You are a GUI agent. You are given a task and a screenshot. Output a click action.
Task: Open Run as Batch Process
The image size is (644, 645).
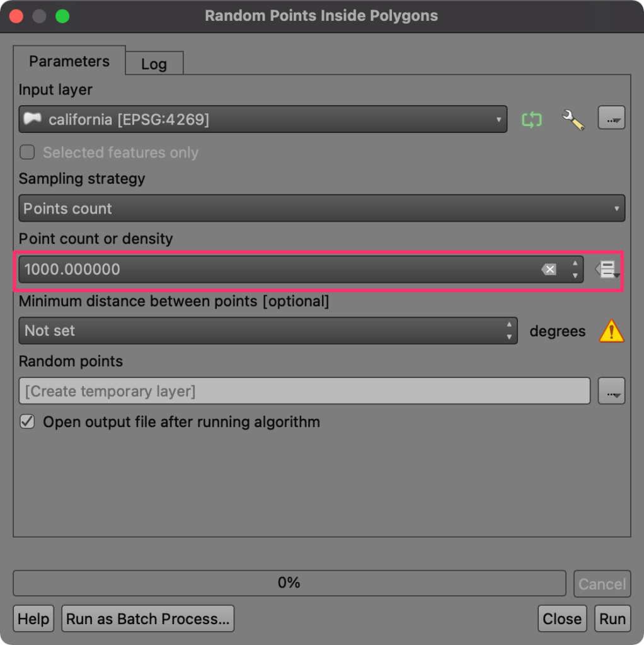[147, 618]
